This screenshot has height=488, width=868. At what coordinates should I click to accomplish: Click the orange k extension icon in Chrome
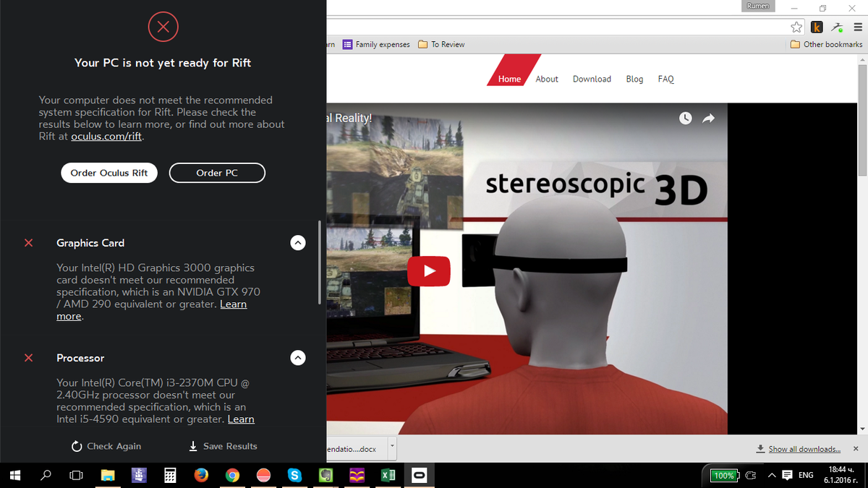817,27
